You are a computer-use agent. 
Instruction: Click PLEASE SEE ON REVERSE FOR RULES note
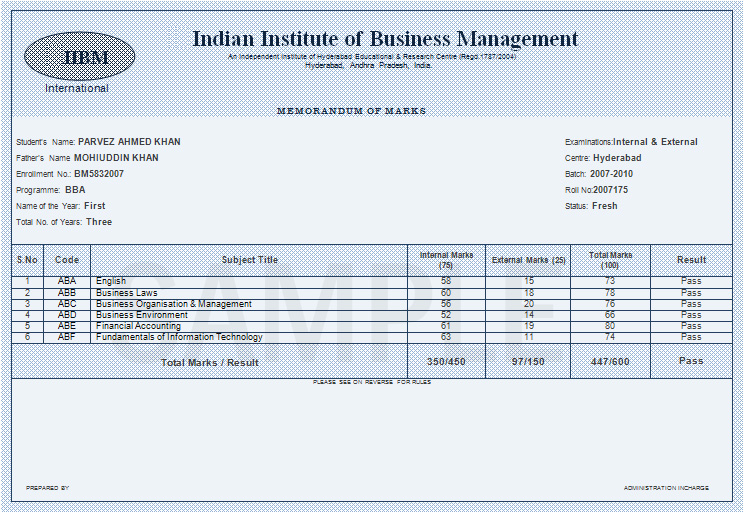point(372,382)
